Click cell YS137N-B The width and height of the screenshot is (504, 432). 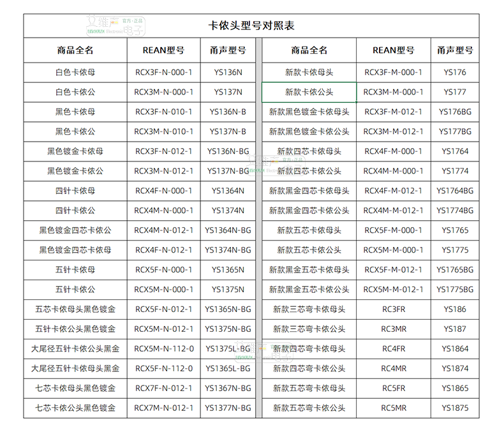(228, 132)
